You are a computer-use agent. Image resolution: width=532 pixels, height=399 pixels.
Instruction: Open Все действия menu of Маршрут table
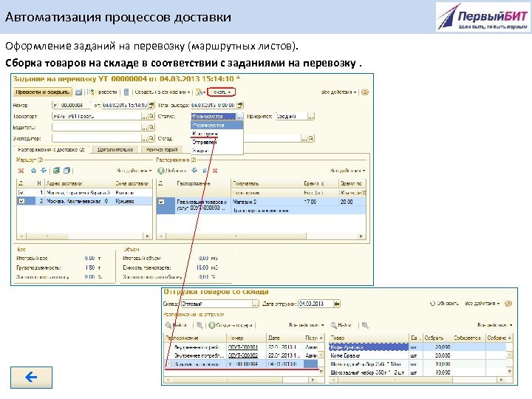(134, 171)
